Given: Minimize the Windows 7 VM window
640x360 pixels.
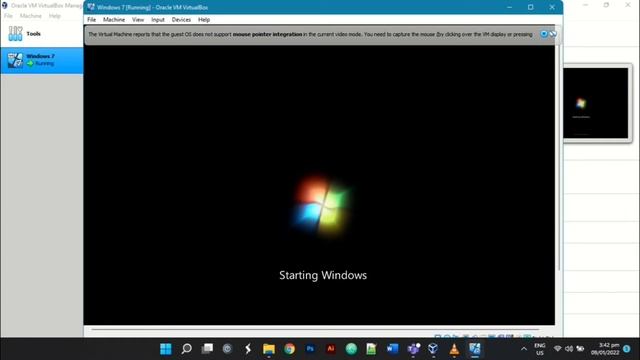Looking at the screenshot, I should pos(509,7).
